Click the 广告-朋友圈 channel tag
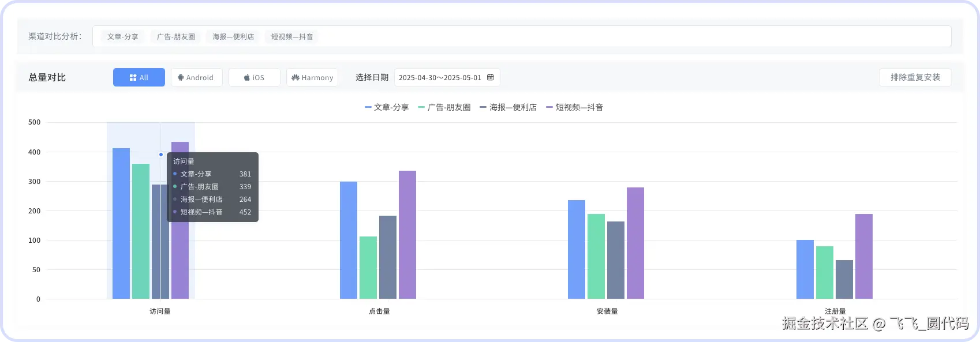This screenshot has width=980, height=342. coord(176,36)
